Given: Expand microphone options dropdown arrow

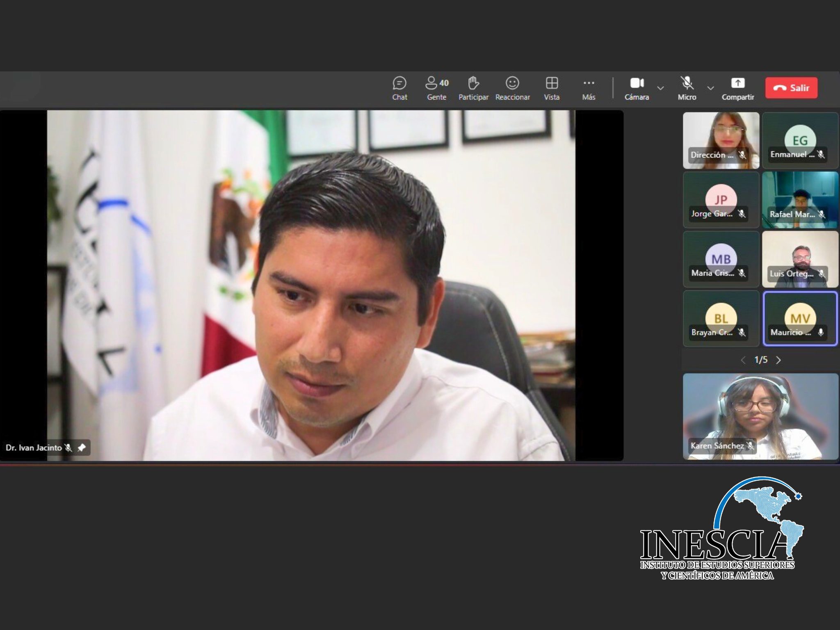Looking at the screenshot, I should [711, 88].
